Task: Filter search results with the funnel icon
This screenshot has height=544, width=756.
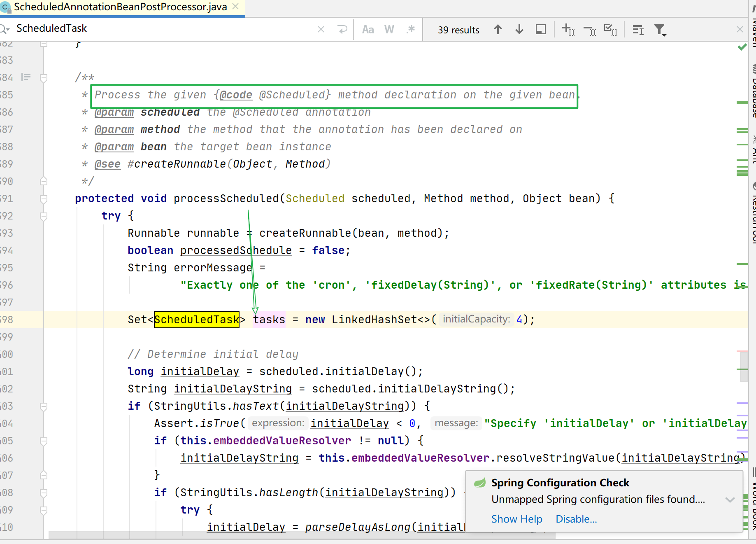Action: [x=660, y=29]
